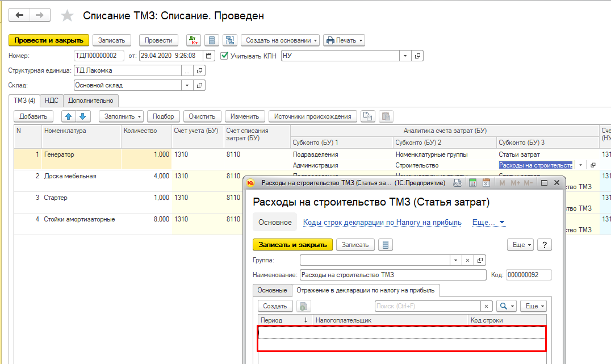
Task: Toggle the Учитывать КПН checkbox
Action: point(224,56)
